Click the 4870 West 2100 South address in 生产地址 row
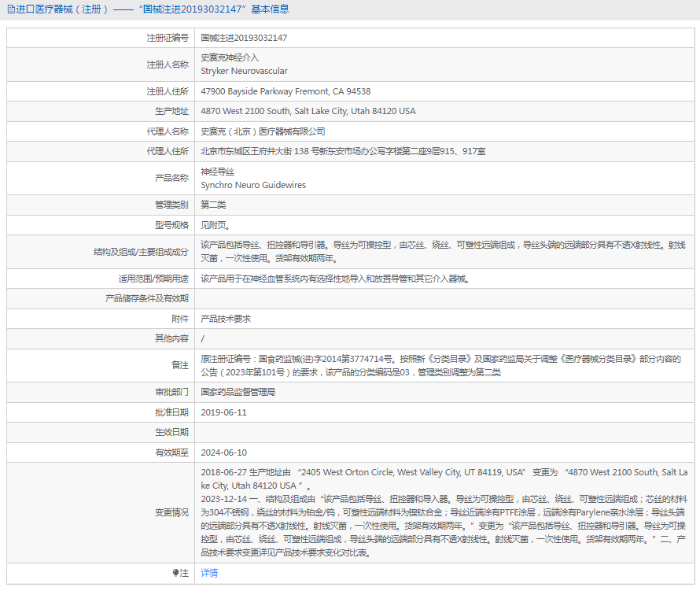The width and height of the screenshot is (700, 591). (x=308, y=111)
